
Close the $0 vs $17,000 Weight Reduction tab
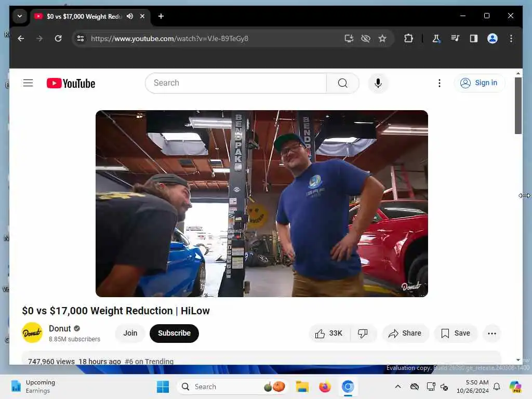click(142, 16)
